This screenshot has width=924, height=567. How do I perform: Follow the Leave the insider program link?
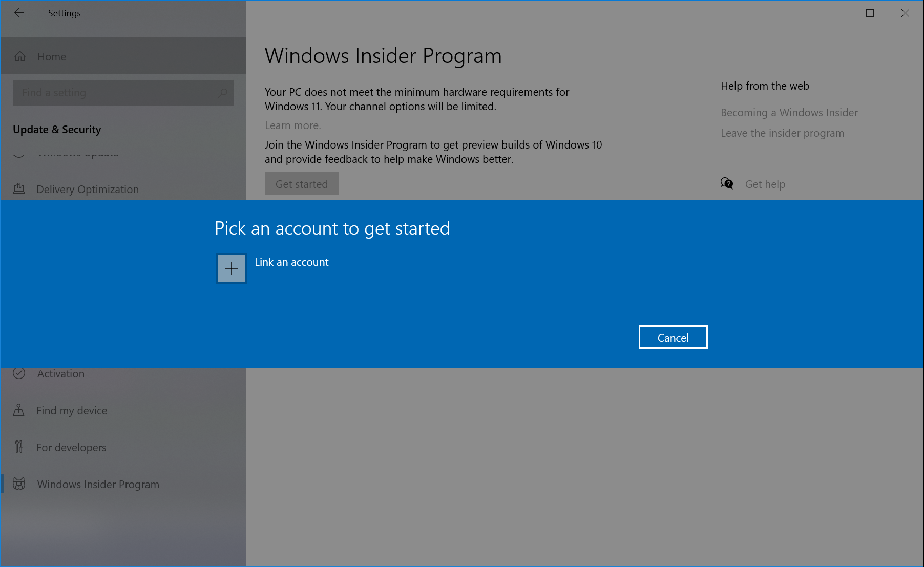pyautogui.click(x=782, y=133)
